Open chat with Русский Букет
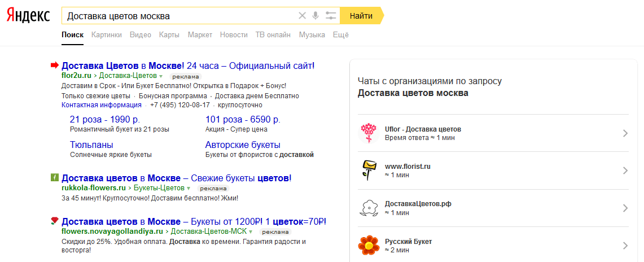Viewport: 644px width, 262px height. pos(493,246)
